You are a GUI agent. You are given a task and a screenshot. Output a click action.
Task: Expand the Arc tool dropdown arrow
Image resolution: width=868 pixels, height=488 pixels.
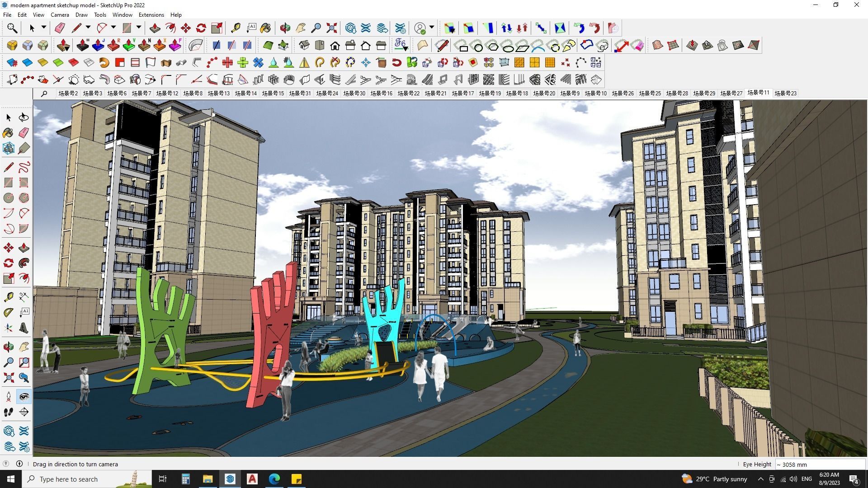[113, 28]
